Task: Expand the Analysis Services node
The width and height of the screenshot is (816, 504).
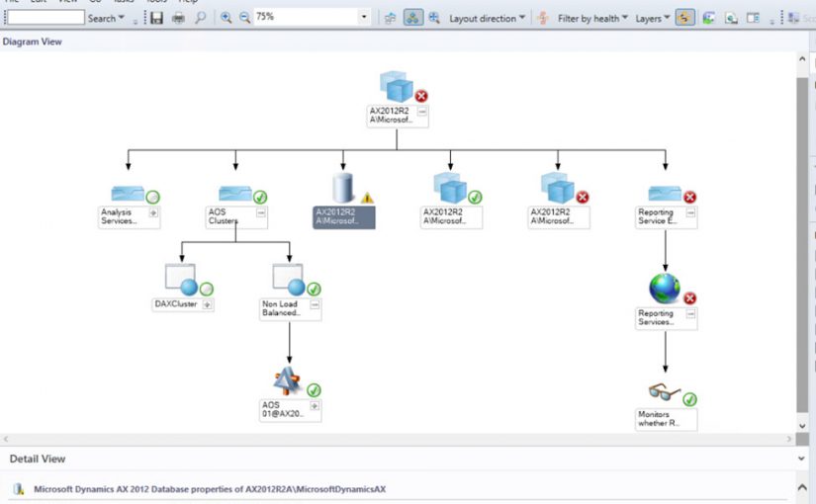Action: (x=153, y=212)
